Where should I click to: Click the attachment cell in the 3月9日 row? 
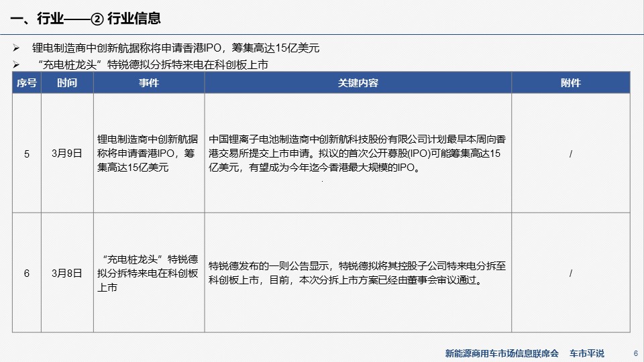570,153
